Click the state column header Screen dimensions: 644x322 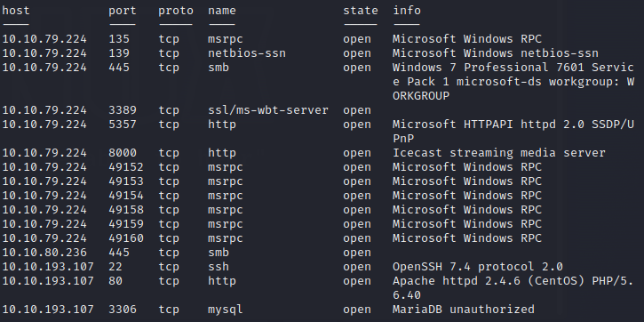tap(361, 11)
